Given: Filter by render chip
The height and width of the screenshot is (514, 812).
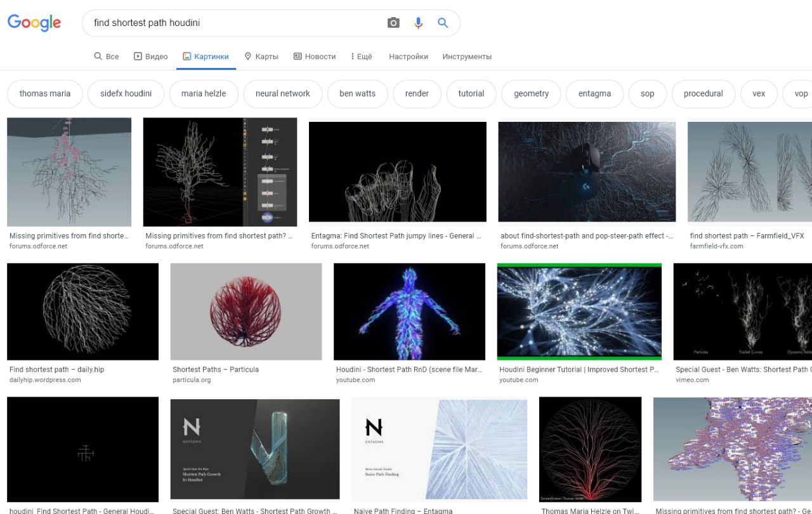Looking at the screenshot, I should coord(417,93).
